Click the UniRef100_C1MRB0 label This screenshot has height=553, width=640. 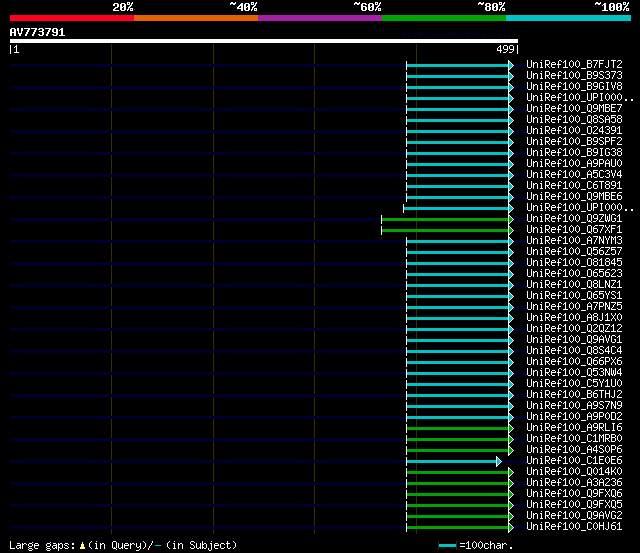[574, 439]
